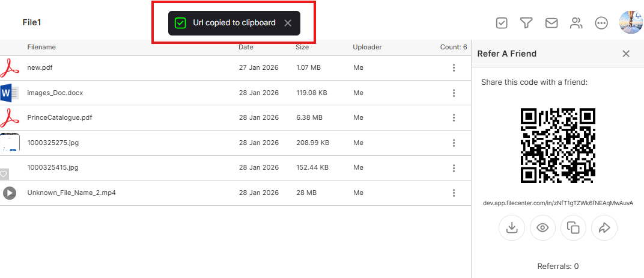This screenshot has height=278, width=644.
Task: Dismiss the 'Url copied to clipboard' notification
Action: point(288,23)
